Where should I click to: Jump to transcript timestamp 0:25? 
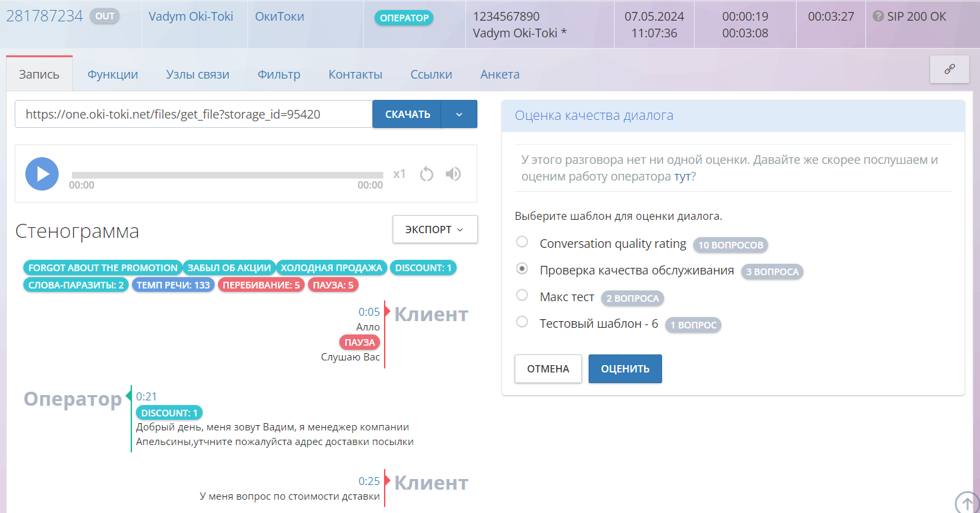pos(369,481)
